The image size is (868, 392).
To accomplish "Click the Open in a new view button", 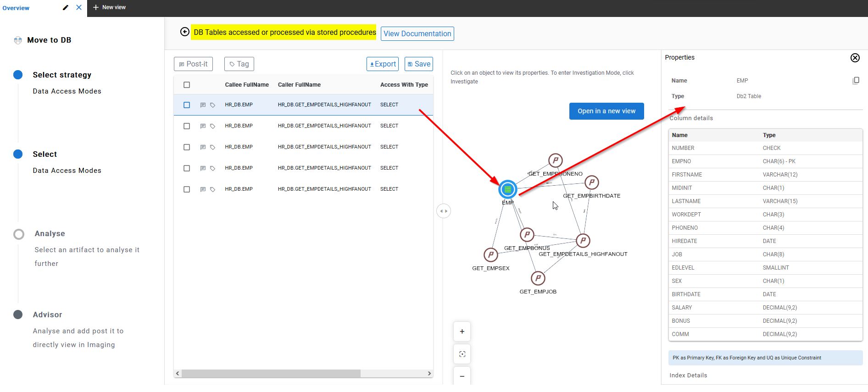I will (x=606, y=111).
